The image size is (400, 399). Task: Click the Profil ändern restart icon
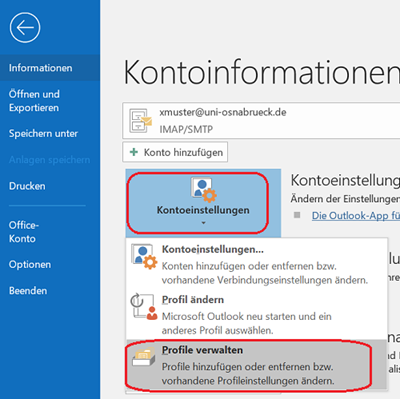pos(143,307)
